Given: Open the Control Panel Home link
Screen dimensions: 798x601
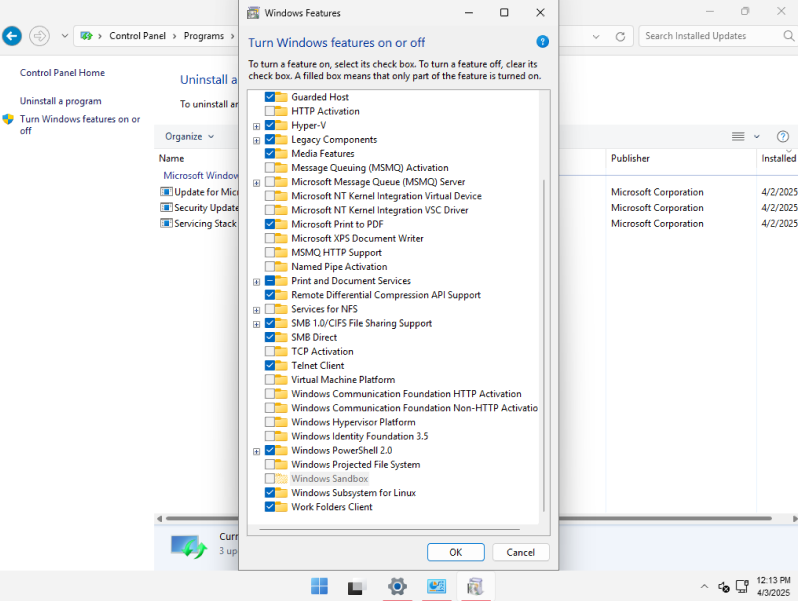Looking at the screenshot, I should 62,73.
